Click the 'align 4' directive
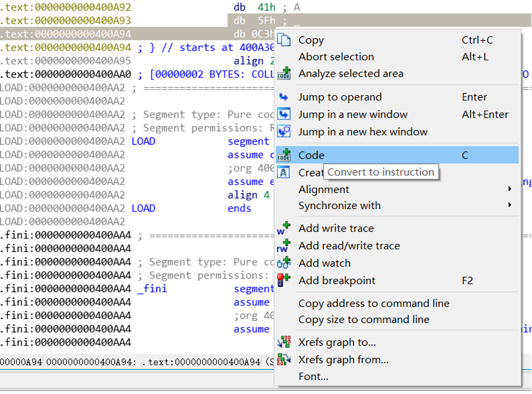Viewport: 532px width, 394px height. [249, 195]
